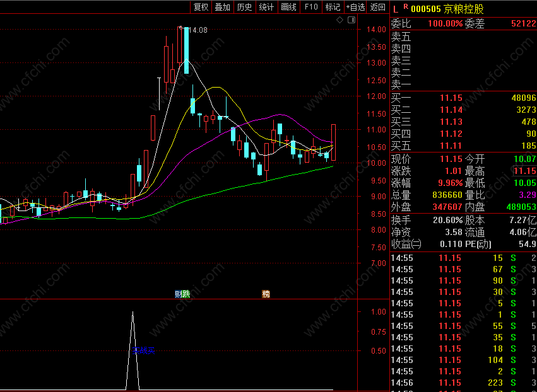This screenshot has width=537, height=392.
Task: Click the 流通 value 4.06亿
Action: click(523, 233)
